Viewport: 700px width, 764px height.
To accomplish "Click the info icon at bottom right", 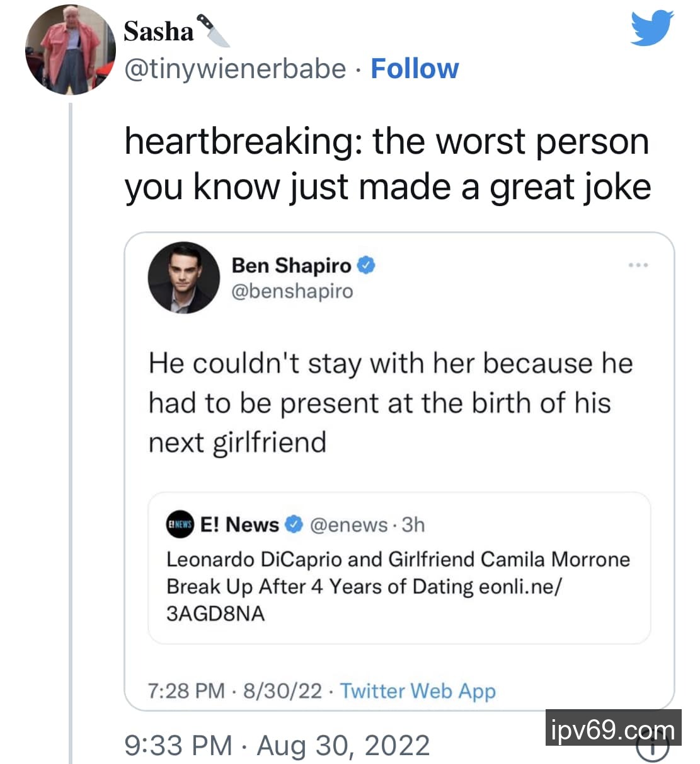I will [652, 749].
